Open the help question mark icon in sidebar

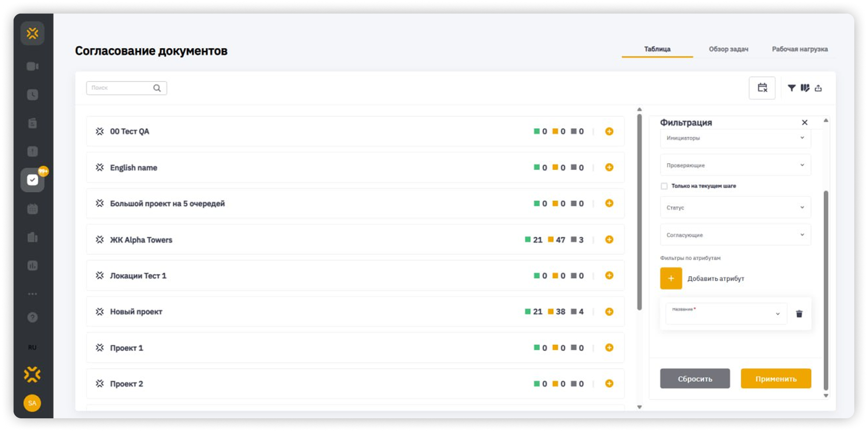(x=33, y=317)
